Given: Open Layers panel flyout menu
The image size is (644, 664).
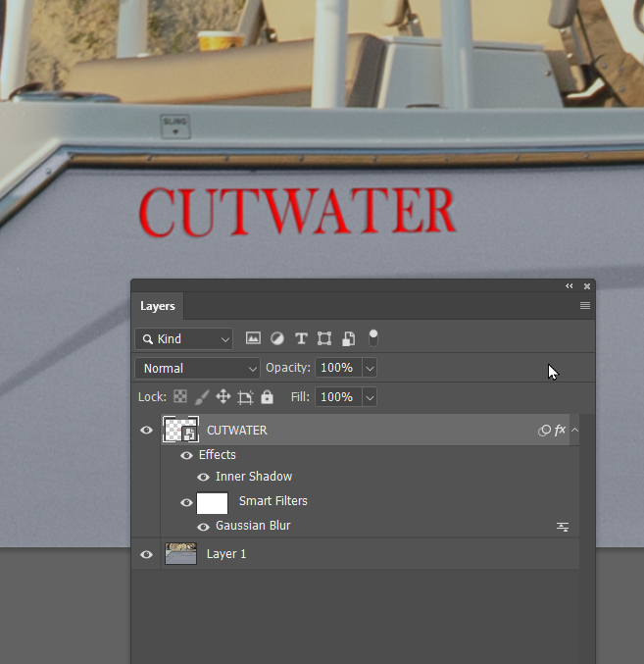Looking at the screenshot, I should (585, 306).
